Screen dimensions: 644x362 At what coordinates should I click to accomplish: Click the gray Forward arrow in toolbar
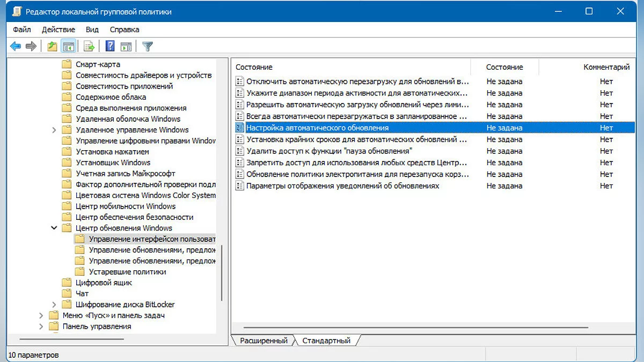tap(31, 47)
